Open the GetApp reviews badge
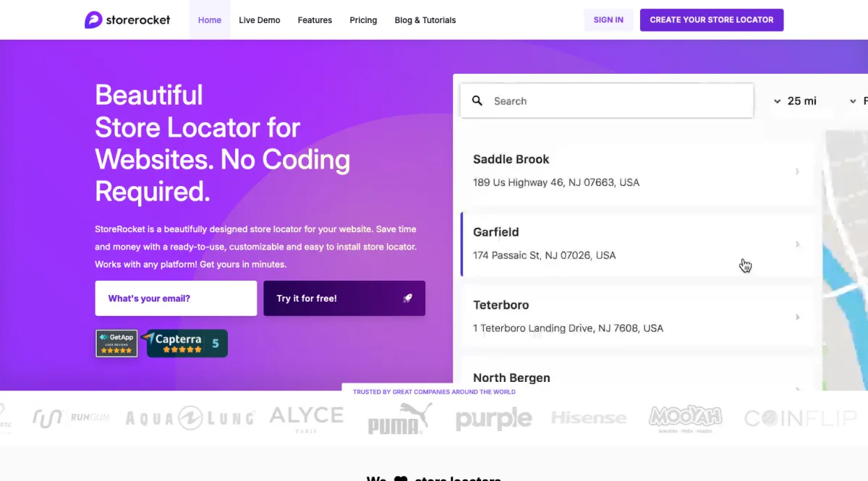The height and width of the screenshot is (481, 868). (x=116, y=344)
